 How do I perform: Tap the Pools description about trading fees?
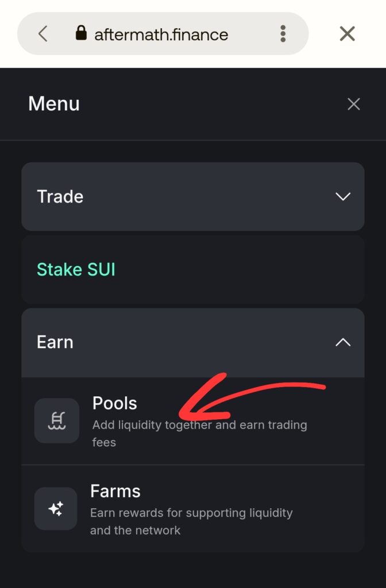coord(199,433)
